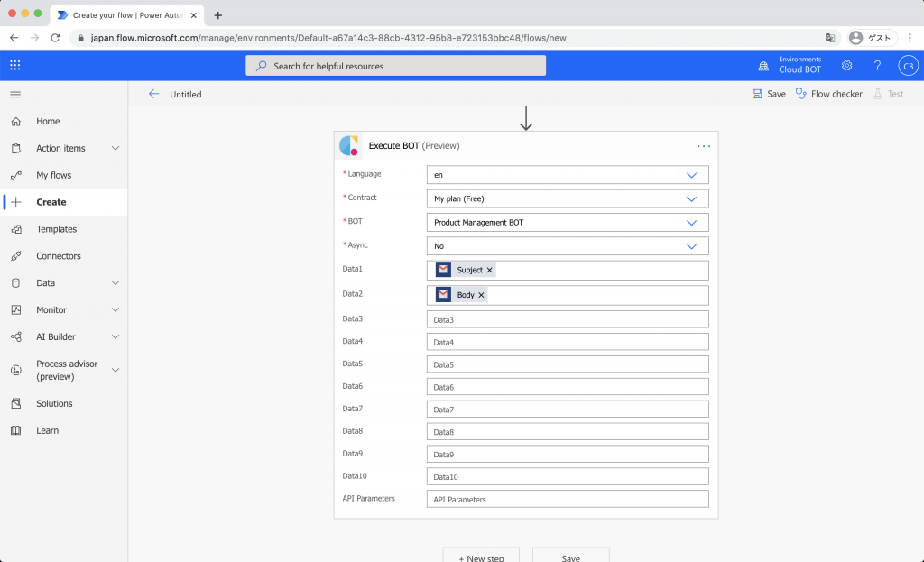Open the help question mark icon
This screenshot has height=562, width=924.
pos(877,65)
